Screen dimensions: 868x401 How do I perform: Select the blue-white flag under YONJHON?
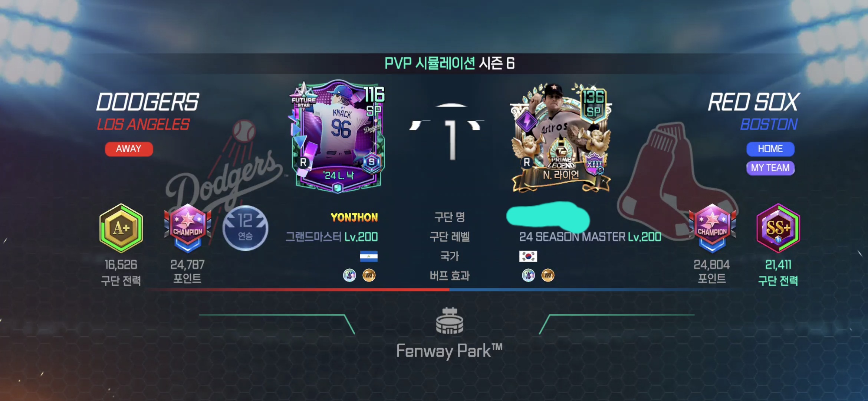coord(369,256)
